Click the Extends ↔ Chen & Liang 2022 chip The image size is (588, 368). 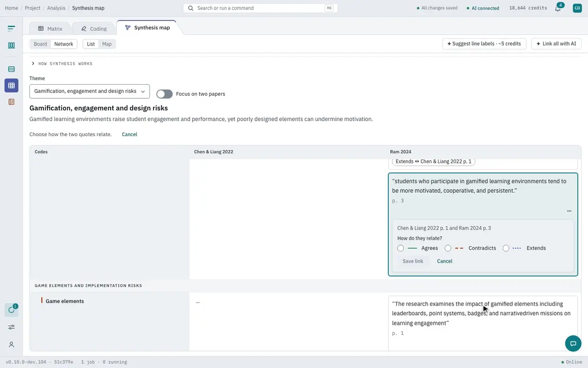[434, 161]
